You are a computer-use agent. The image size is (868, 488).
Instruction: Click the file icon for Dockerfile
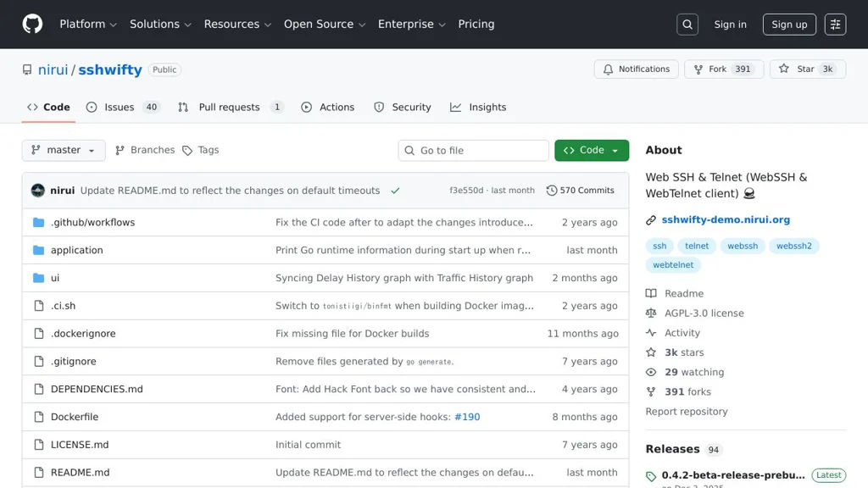click(39, 417)
